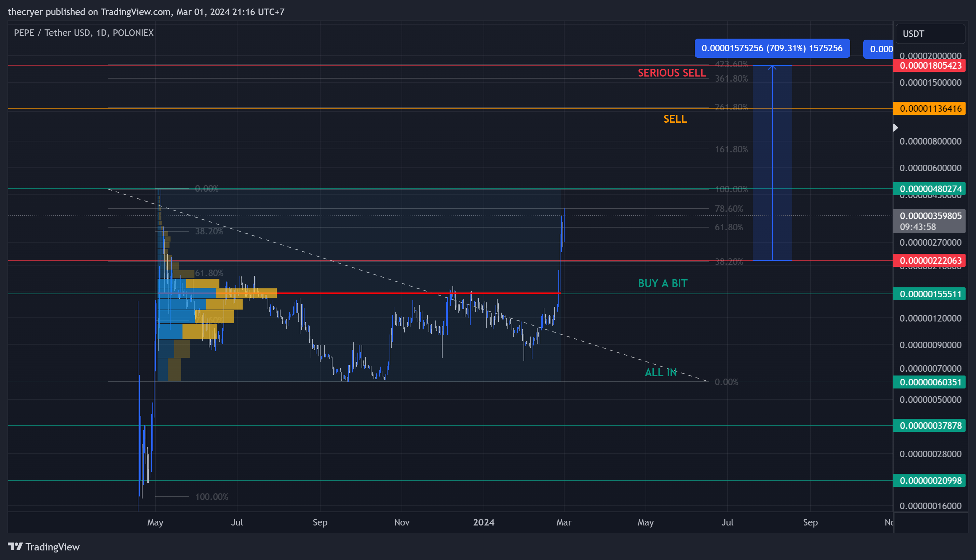
Task: Select the SERIOUS SELL annotation text
Action: point(672,73)
